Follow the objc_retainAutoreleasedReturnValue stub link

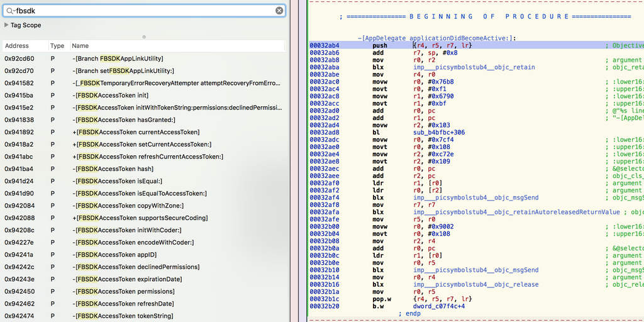click(x=516, y=212)
